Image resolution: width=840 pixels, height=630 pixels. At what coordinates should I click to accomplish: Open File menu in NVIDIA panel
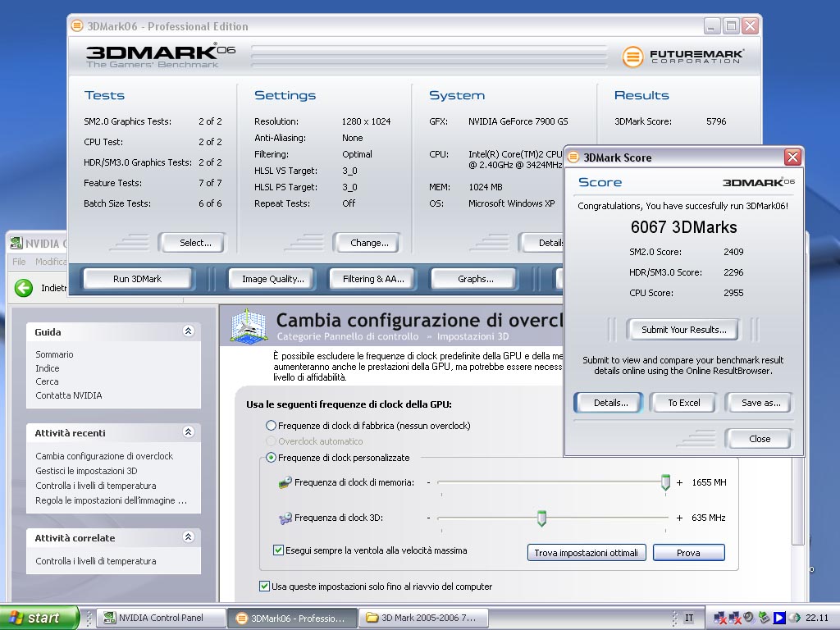point(19,262)
